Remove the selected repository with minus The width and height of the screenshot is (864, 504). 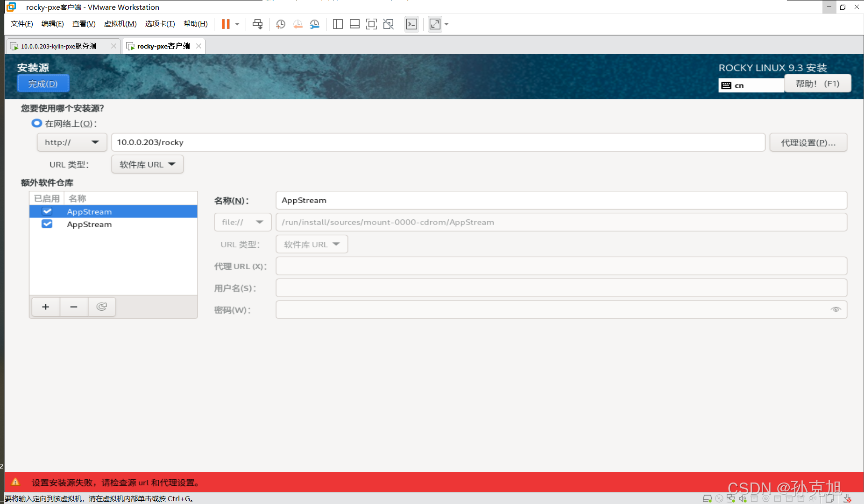(74, 307)
